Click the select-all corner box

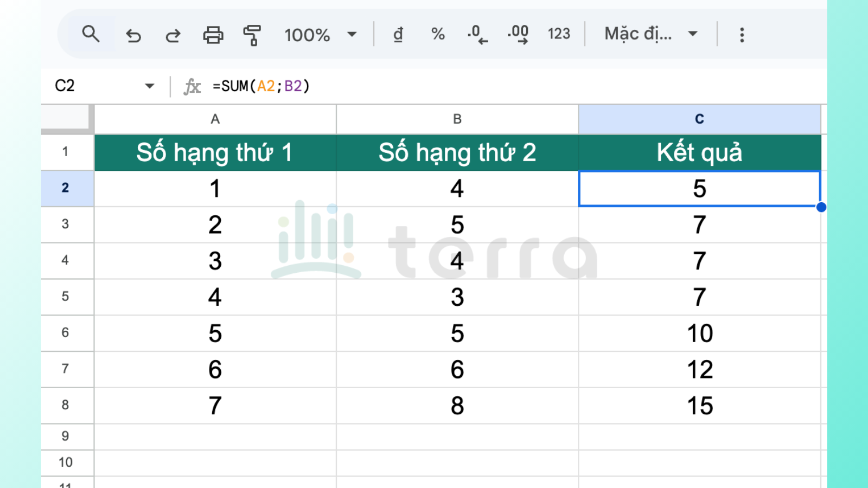click(x=65, y=118)
